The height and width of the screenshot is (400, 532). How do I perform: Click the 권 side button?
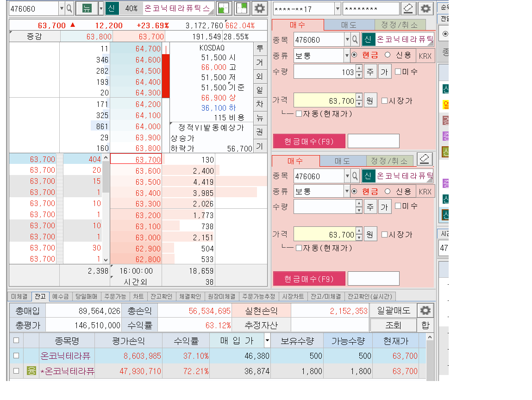pos(260,132)
